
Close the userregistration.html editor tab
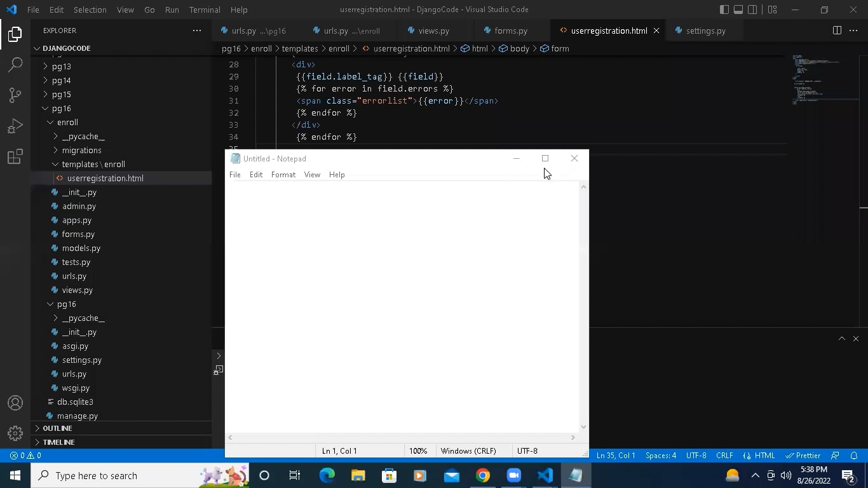coord(656,30)
